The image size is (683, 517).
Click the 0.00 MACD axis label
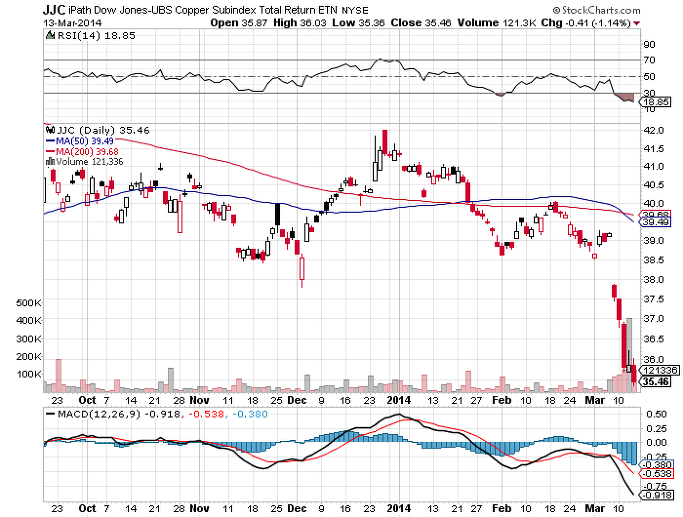[x=656, y=443]
